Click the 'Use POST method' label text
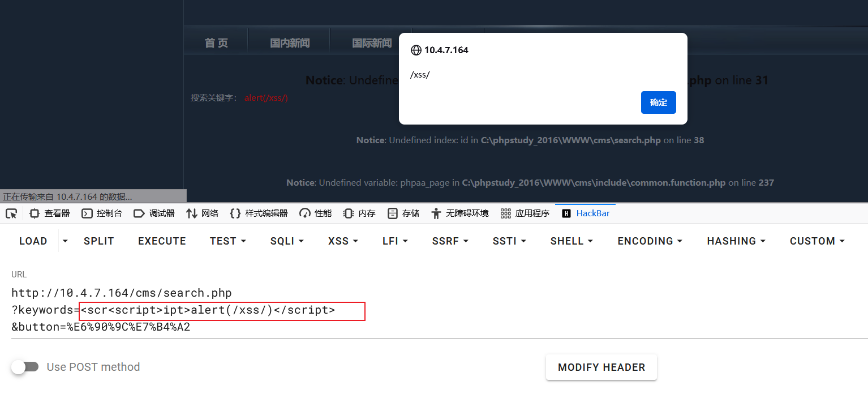This screenshot has height=398, width=868. point(93,367)
